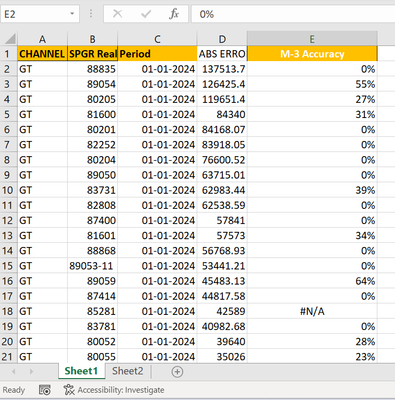Image resolution: width=395 pixels, height=400 pixels.
Task: Click macro recording icon in status bar
Action: click(x=45, y=390)
